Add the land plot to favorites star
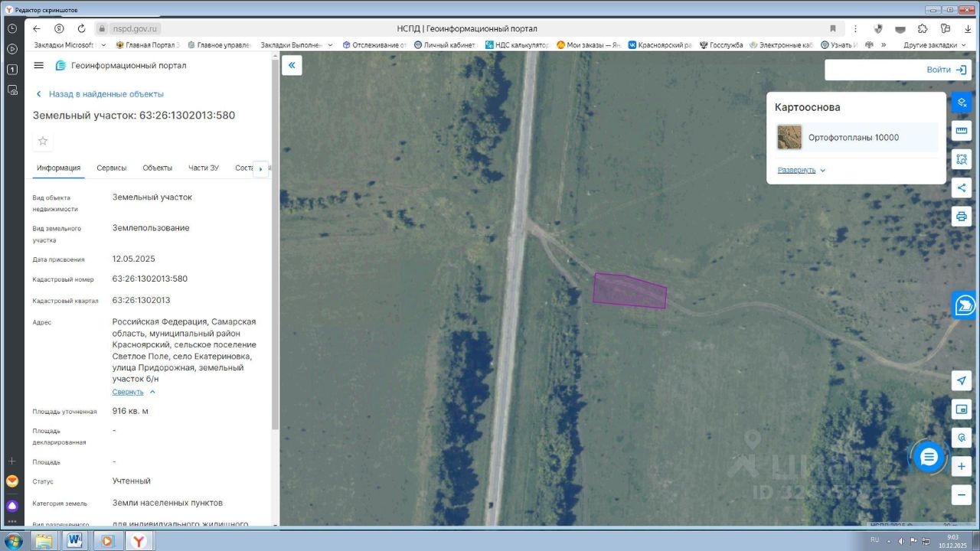Screen dimensions: 980x551 pos(43,141)
